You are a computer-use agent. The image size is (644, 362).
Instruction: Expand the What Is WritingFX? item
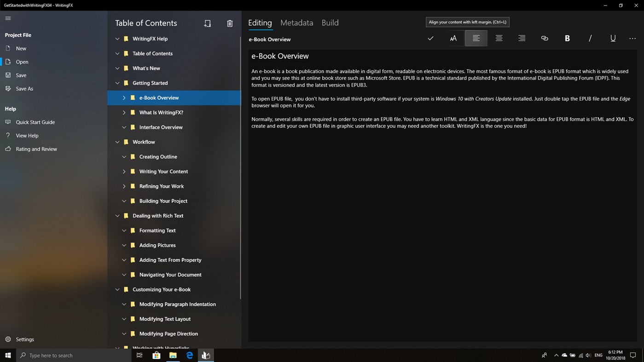coord(124,112)
